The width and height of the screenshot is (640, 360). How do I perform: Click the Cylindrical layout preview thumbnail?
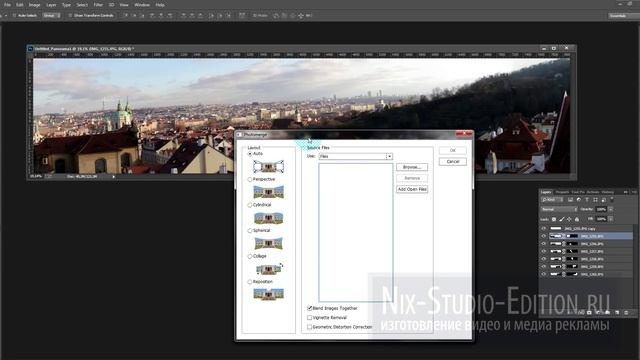point(268,218)
